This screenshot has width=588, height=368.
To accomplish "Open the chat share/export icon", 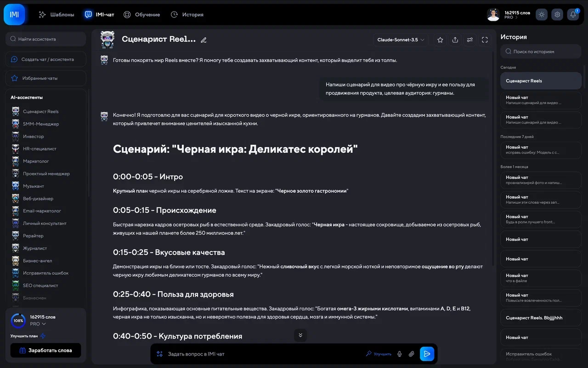I will point(455,40).
